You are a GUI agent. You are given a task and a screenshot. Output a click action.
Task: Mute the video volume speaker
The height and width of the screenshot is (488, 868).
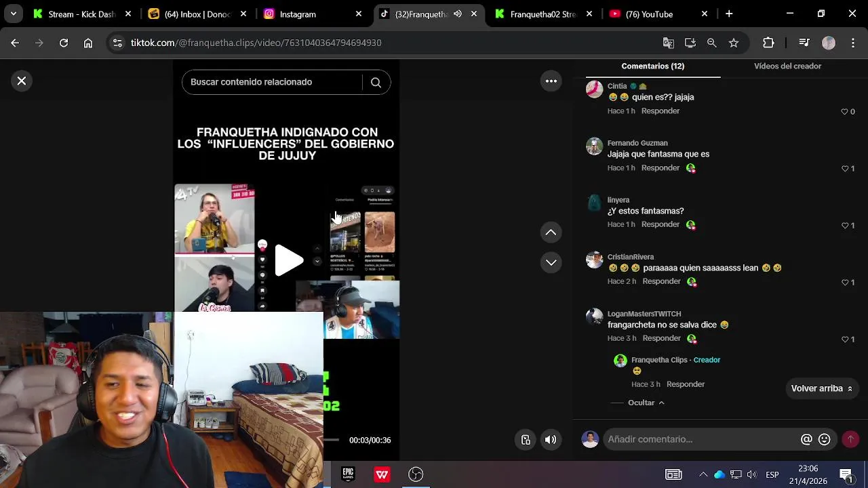click(x=551, y=440)
